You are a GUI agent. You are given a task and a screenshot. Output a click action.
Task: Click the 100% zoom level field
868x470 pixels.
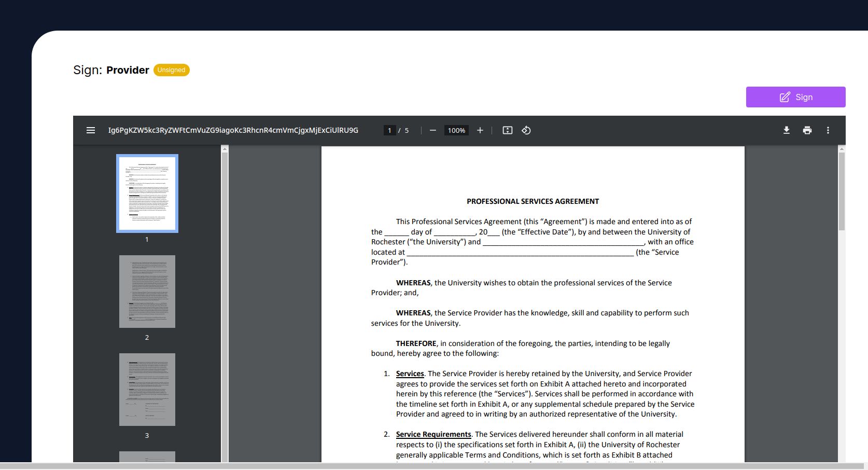456,130
